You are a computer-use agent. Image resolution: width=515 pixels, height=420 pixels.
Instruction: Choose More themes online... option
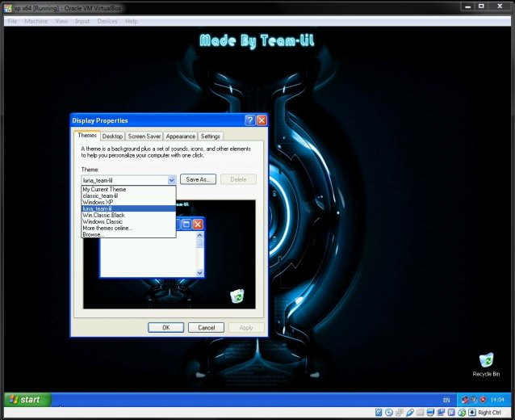128,228
